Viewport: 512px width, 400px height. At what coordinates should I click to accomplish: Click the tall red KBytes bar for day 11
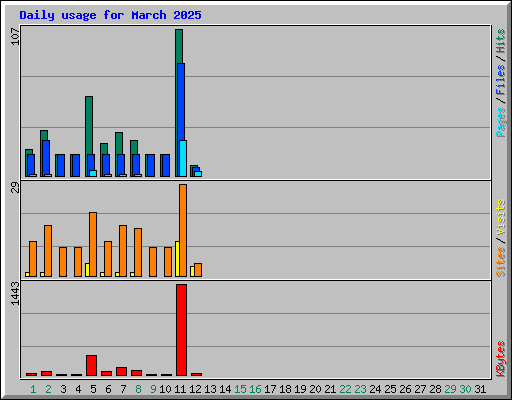tap(181, 330)
